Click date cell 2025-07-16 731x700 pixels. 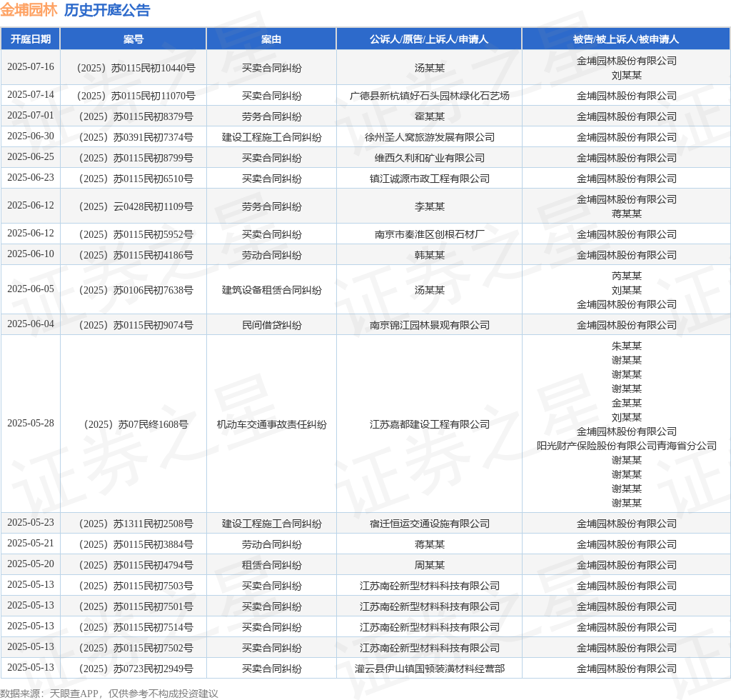(x=31, y=66)
